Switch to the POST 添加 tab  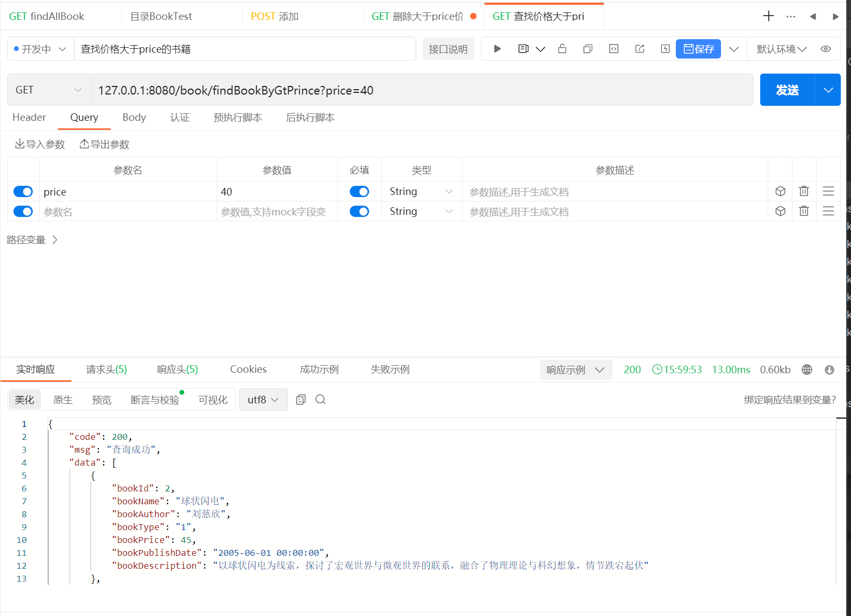pyautogui.click(x=275, y=16)
